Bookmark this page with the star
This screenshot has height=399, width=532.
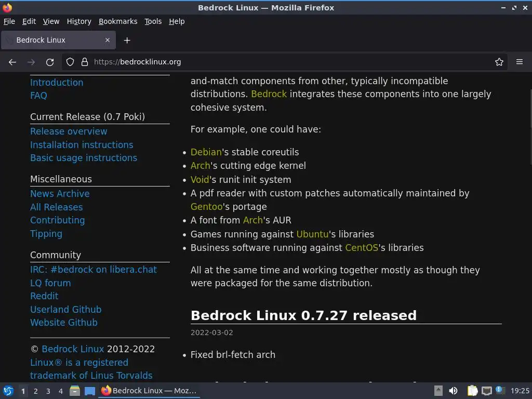(x=499, y=62)
